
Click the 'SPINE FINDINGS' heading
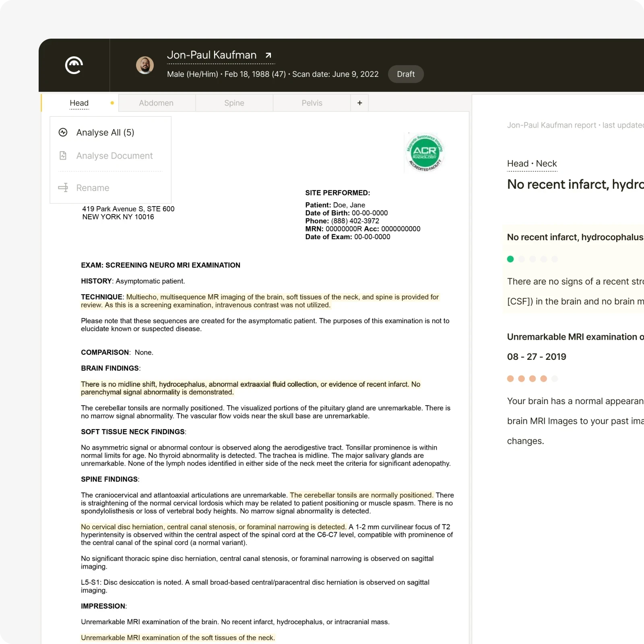click(110, 479)
